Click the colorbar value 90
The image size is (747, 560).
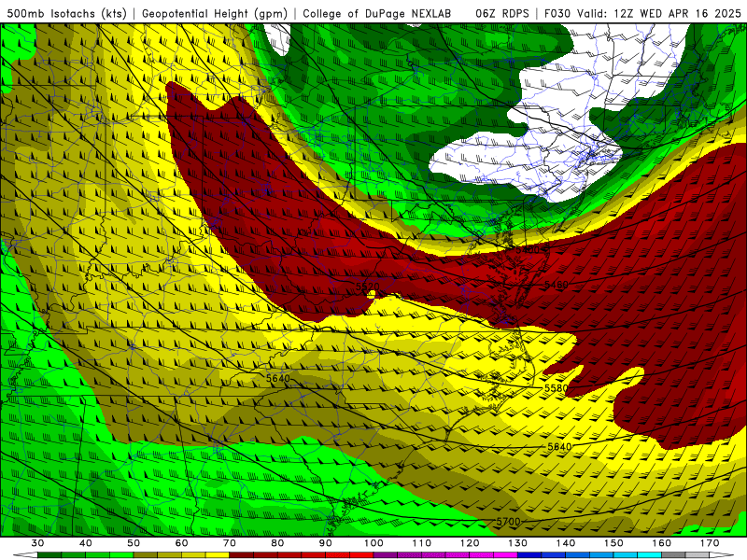pyautogui.click(x=326, y=543)
